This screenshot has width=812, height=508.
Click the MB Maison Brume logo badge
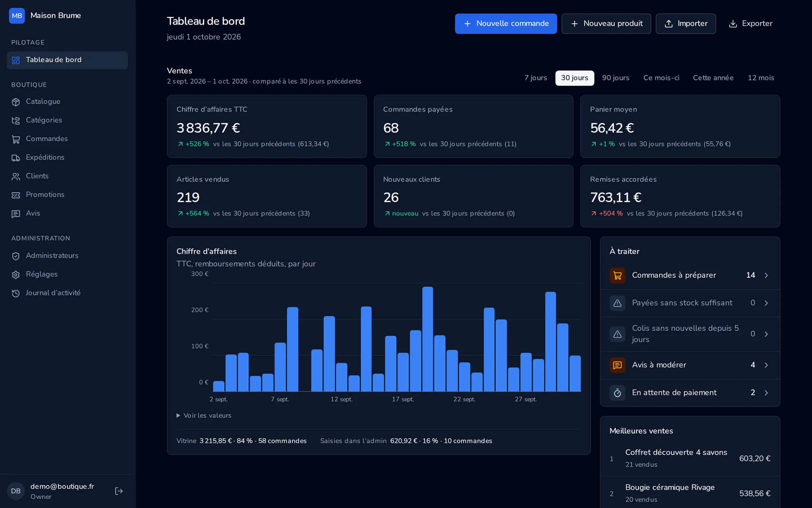point(17,16)
